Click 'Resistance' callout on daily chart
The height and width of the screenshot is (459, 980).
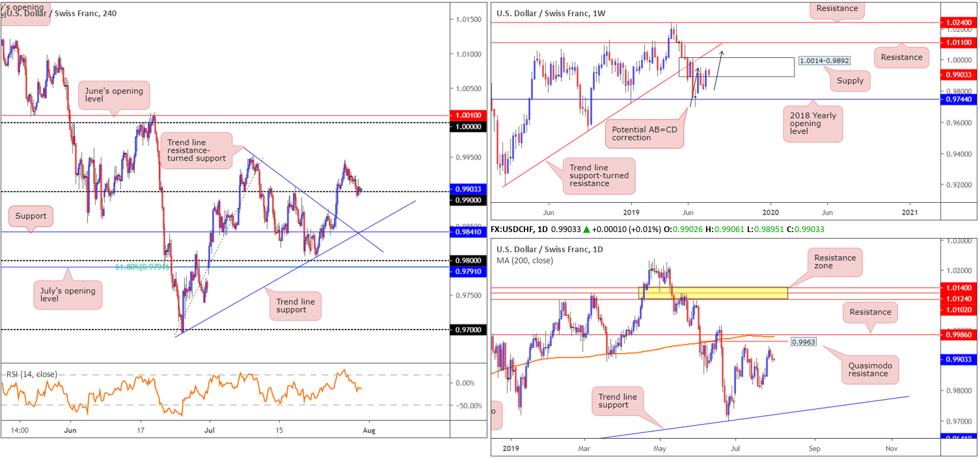coord(871,312)
